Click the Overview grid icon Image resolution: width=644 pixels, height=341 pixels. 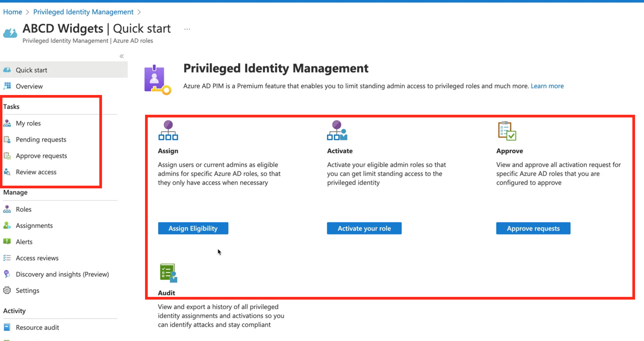pos(7,86)
